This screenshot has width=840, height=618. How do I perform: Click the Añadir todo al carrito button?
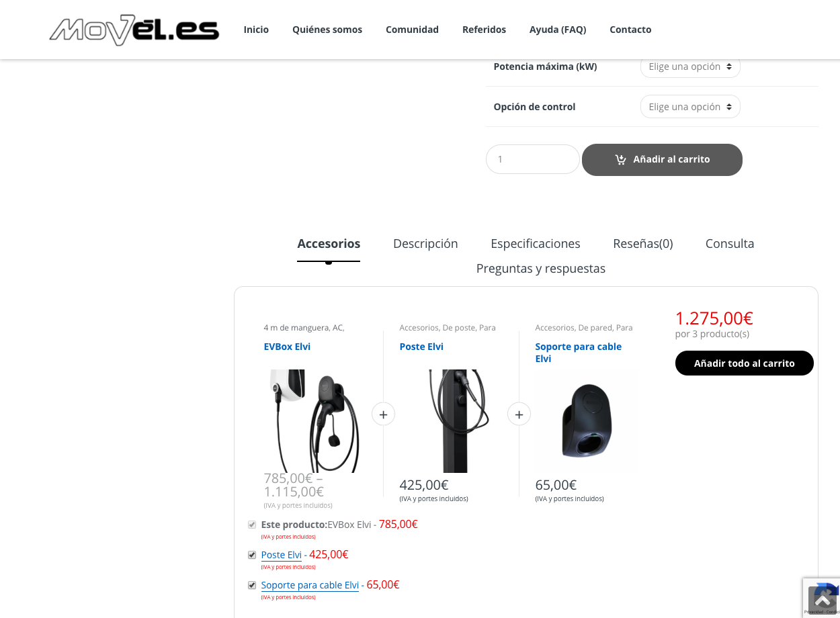click(x=745, y=363)
